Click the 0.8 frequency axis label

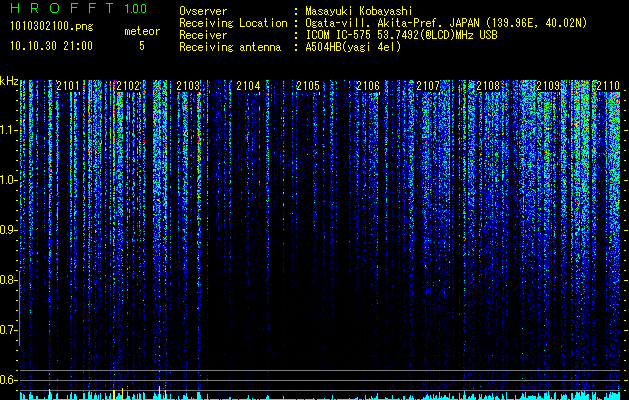pos(8,280)
